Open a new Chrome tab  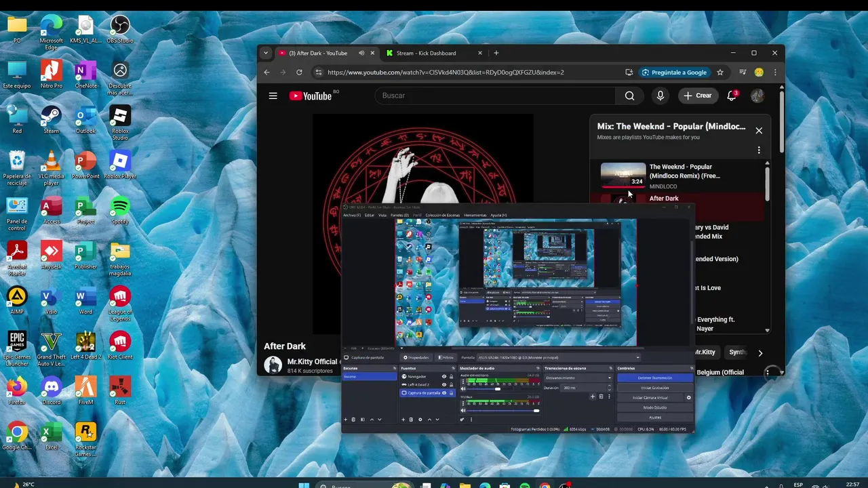496,53
